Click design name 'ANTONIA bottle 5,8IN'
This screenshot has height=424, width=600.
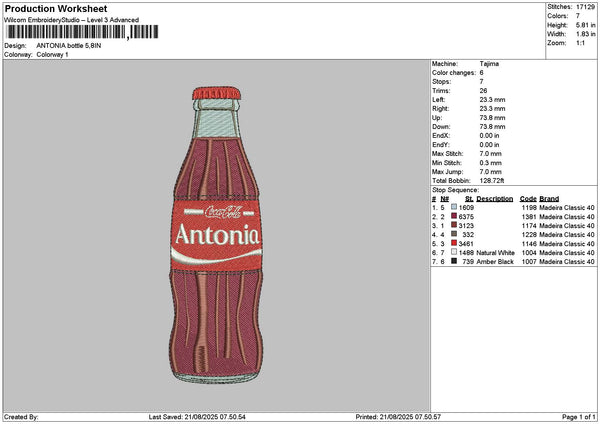(x=69, y=46)
